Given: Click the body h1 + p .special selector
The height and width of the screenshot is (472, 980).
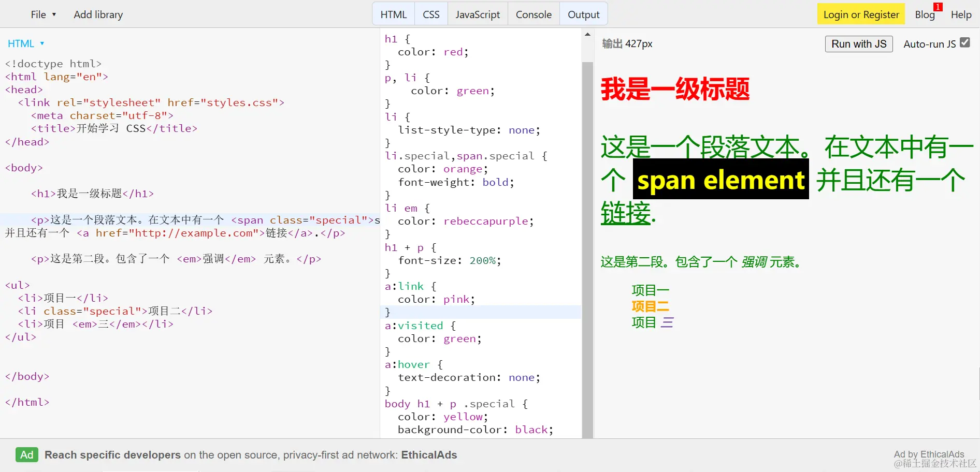Looking at the screenshot, I should (456, 404).
